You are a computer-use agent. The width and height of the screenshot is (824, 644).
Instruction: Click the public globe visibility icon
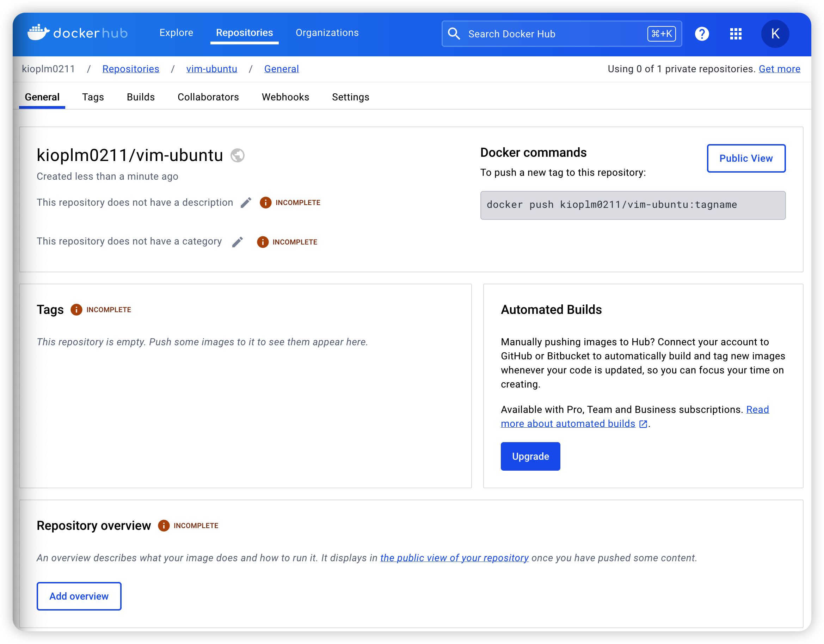pyautogui.click(x=237, y=155)
